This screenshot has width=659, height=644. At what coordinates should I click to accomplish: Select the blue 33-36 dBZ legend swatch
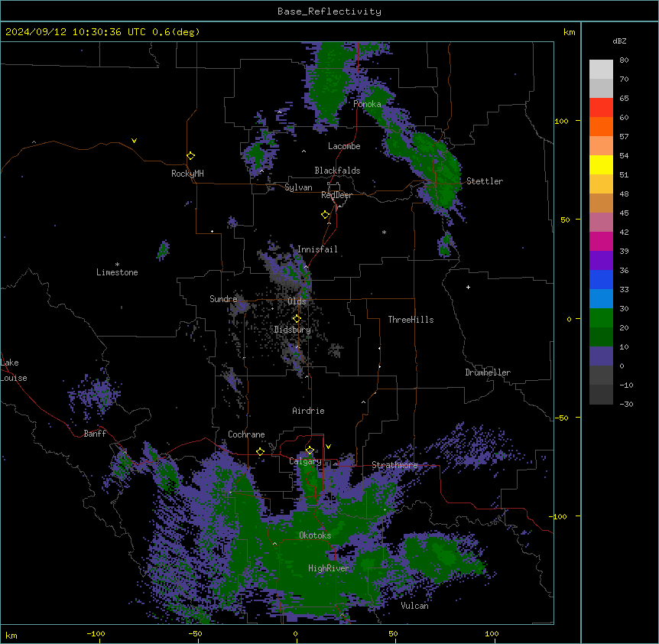601,279
